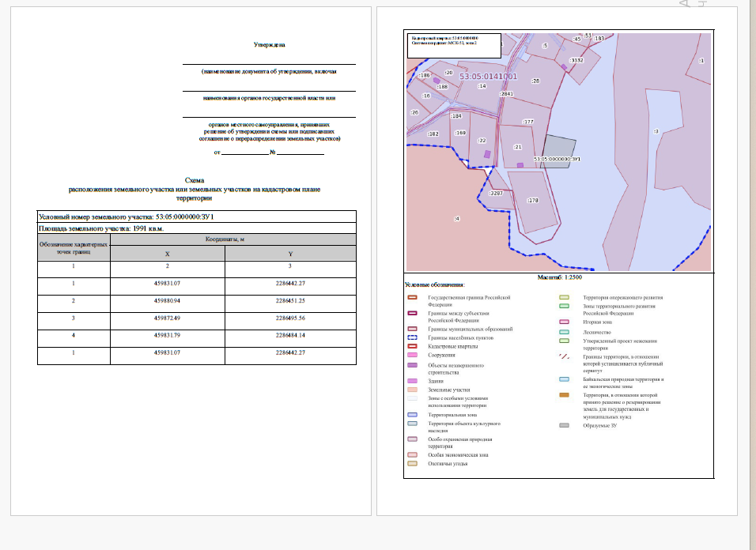
Task: Click the public servitude hatched legend symbol
Action: [564, 357]
